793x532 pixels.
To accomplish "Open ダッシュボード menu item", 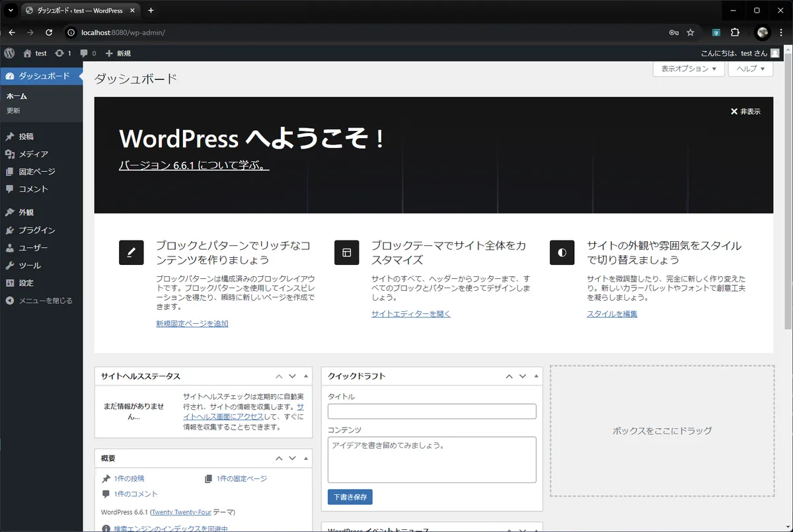I will 42,76.
